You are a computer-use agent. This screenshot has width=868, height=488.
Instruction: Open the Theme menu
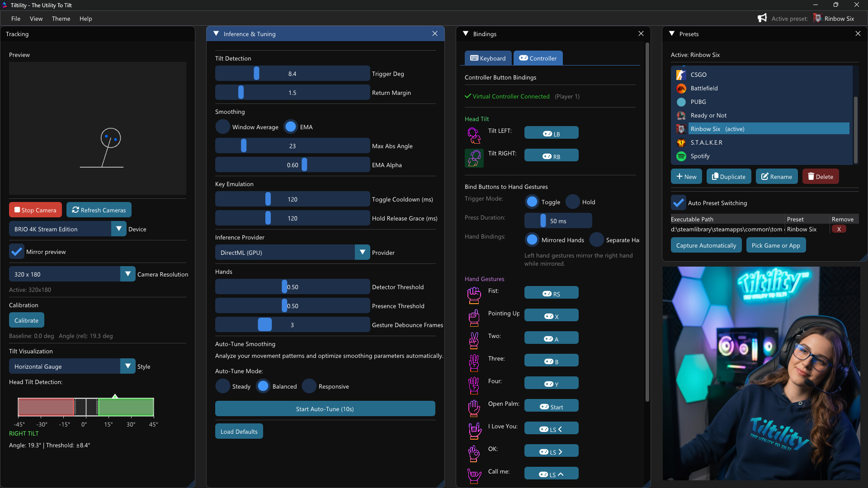[x=61, y=19]
